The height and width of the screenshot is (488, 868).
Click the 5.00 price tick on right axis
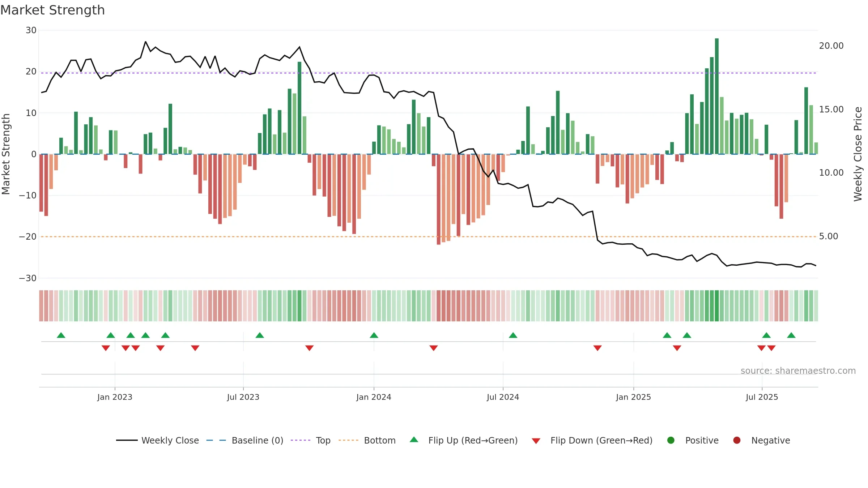tap(829, 236)
